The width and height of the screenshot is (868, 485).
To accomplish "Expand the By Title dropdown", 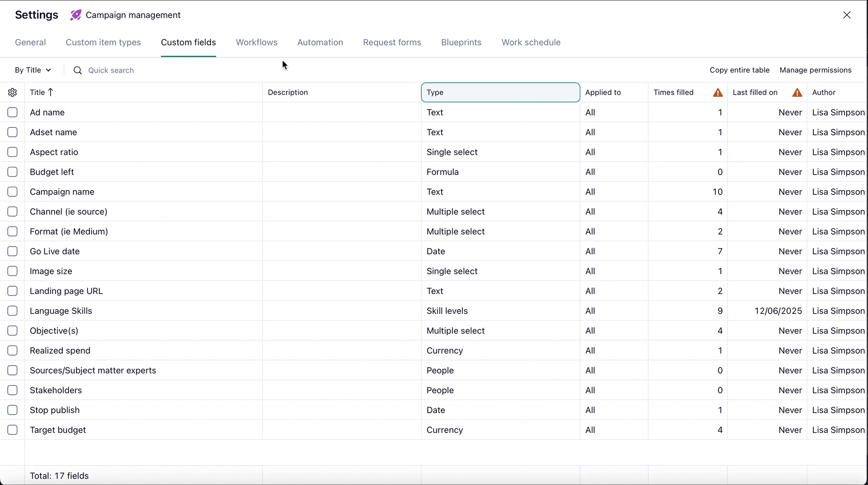I will tap(33, 70).
